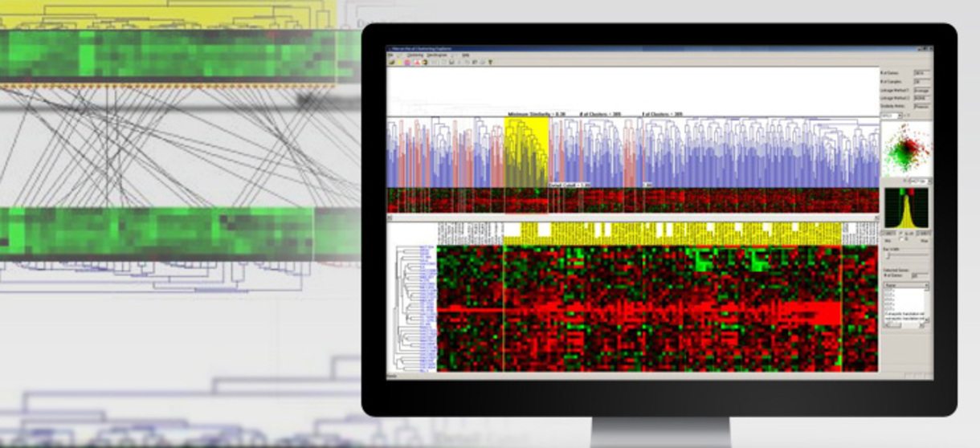980x448 pixels.
Task: Click the Similarity Metric value field
Action: point(921,106)
